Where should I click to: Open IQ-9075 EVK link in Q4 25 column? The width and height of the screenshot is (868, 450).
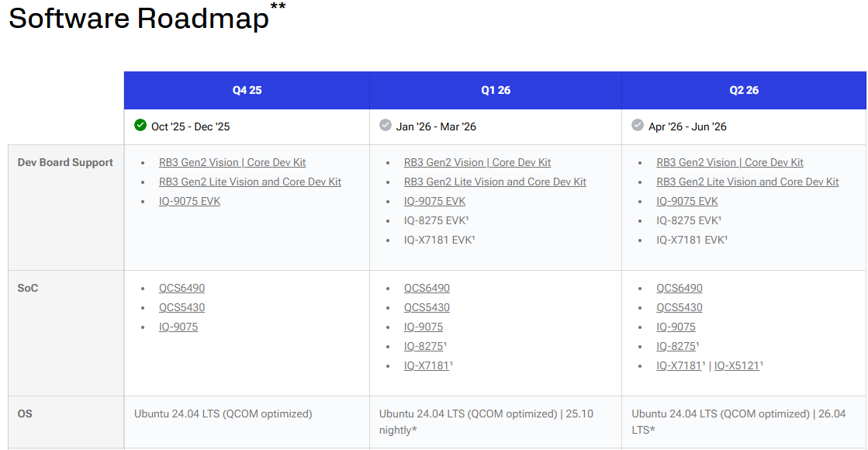189,201
